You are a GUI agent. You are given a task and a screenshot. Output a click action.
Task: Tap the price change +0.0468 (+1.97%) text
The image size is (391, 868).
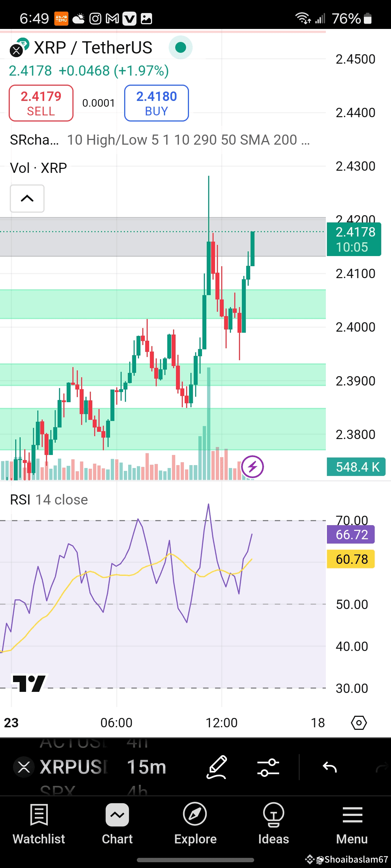click(114, 71)
